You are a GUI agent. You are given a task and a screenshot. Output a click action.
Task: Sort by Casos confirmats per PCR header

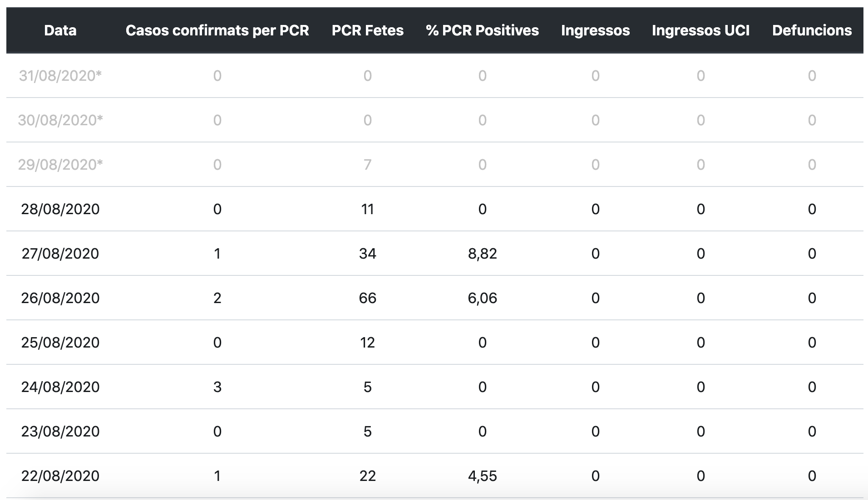click(217, 30)
